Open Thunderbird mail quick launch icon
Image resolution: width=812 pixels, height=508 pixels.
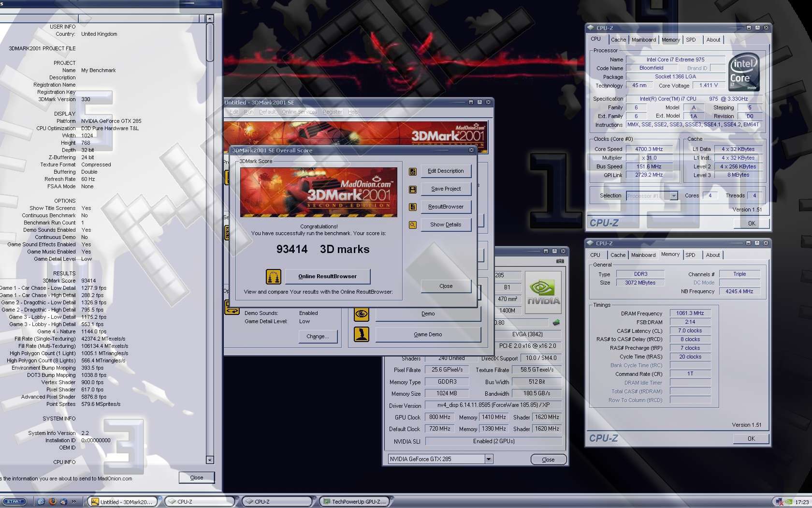63,502
